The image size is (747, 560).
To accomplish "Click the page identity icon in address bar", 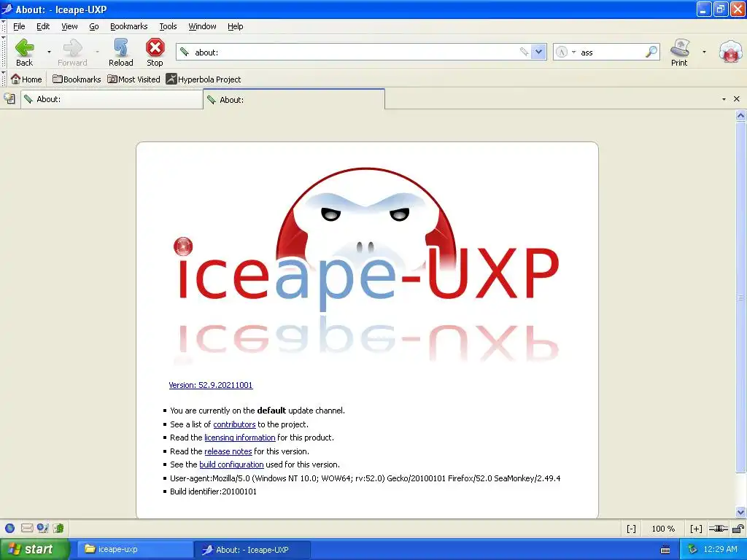I will click(x=185, y=52).
